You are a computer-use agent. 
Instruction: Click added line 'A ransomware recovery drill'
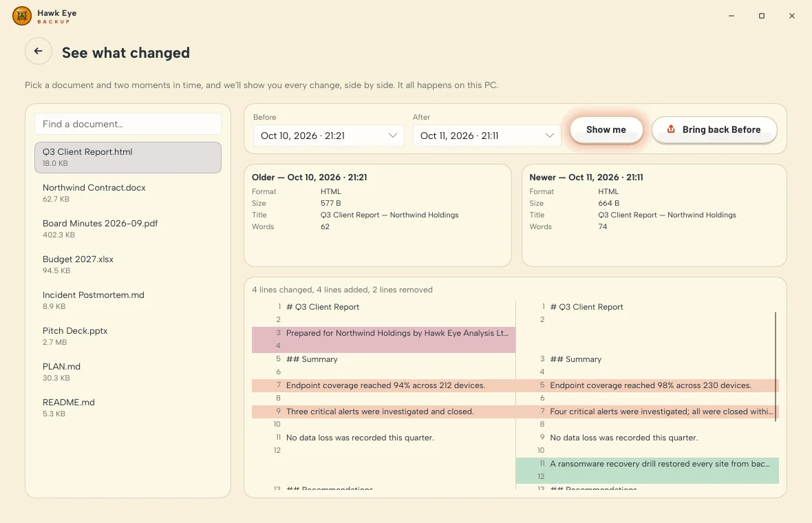point(648,464)
